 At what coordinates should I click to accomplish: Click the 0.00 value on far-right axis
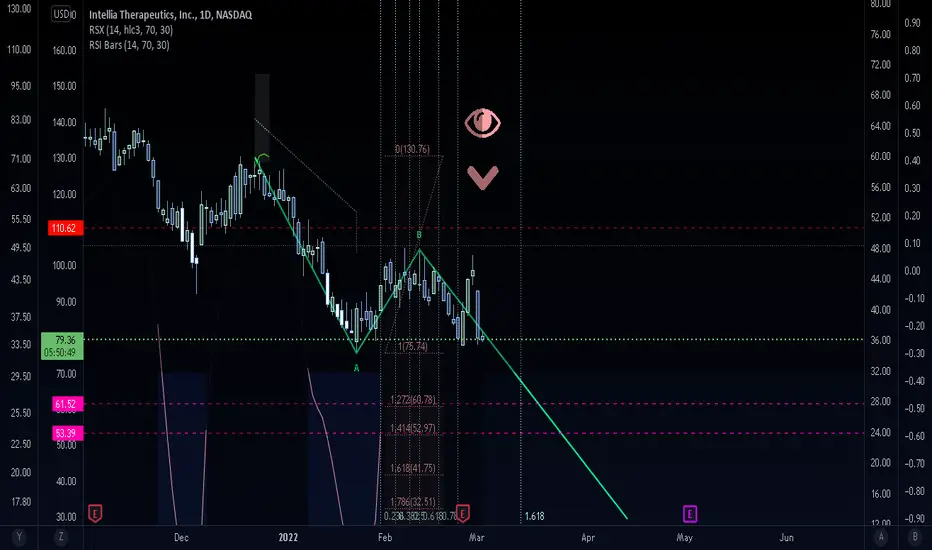(912, 271)
